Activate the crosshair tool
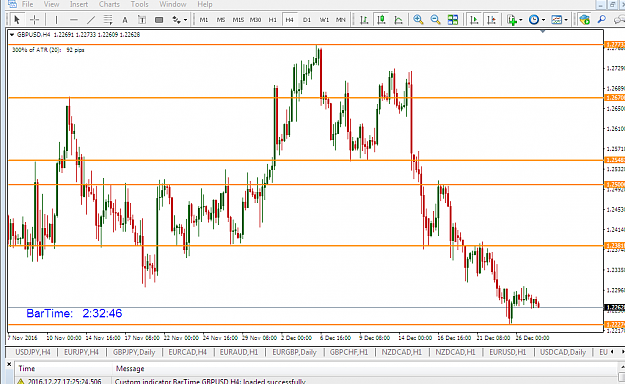 35,20
